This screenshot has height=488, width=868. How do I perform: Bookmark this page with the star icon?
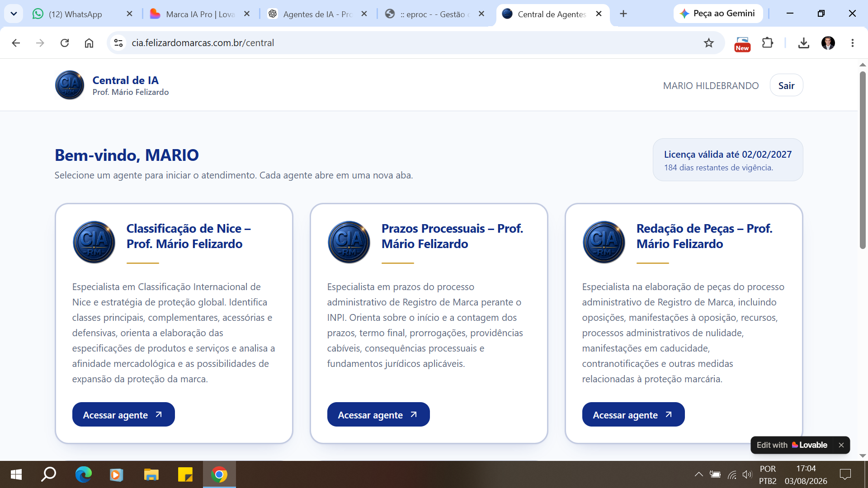(708, 43)
